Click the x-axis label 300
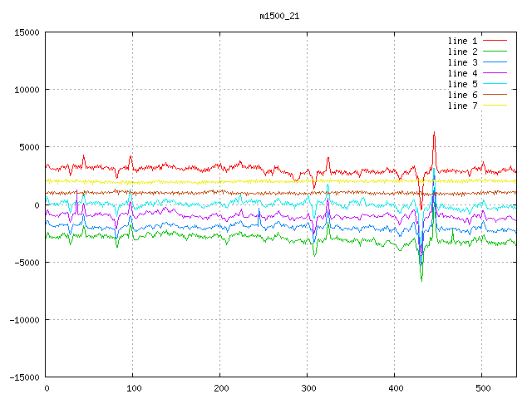 [x=308, y=388]
